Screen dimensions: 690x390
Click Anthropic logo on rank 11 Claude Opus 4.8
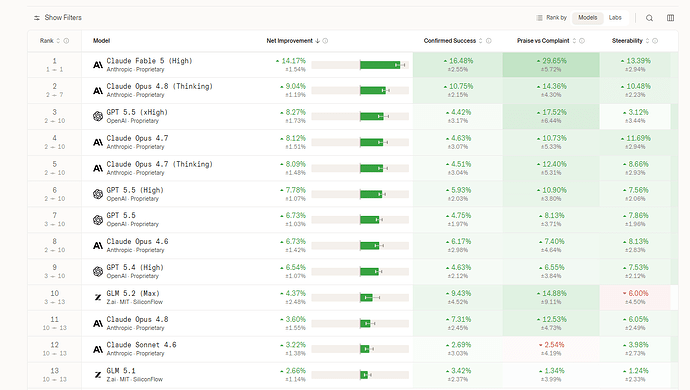point(98,324)
